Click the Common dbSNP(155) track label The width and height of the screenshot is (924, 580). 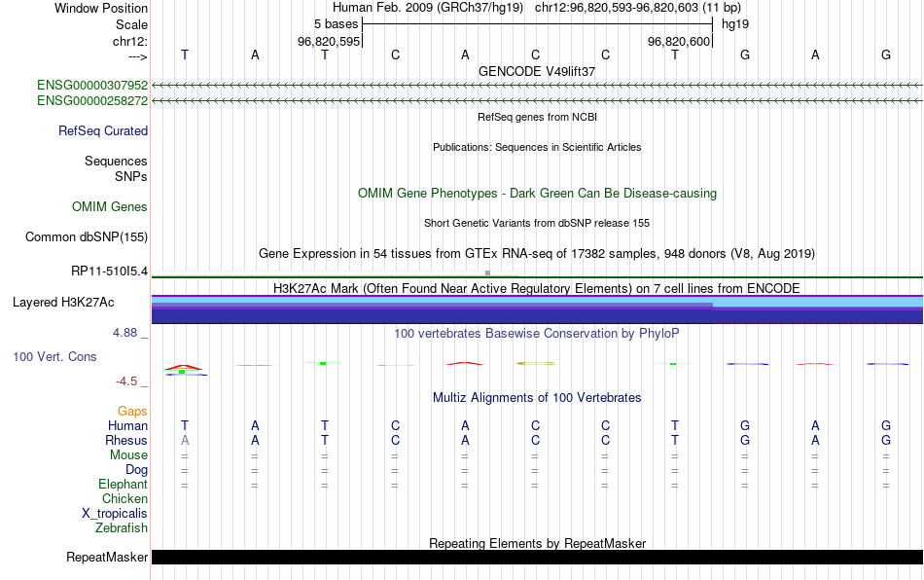pyautogui.click(x=87, y=236)
